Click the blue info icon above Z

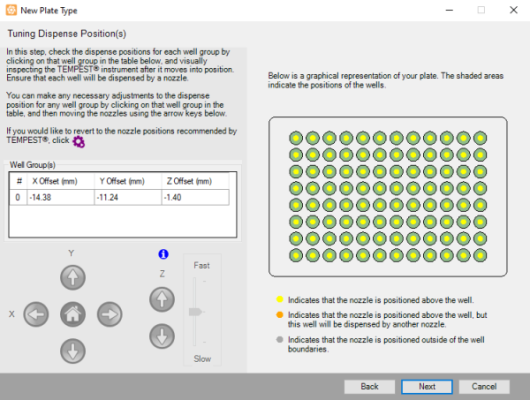(163, 254)
